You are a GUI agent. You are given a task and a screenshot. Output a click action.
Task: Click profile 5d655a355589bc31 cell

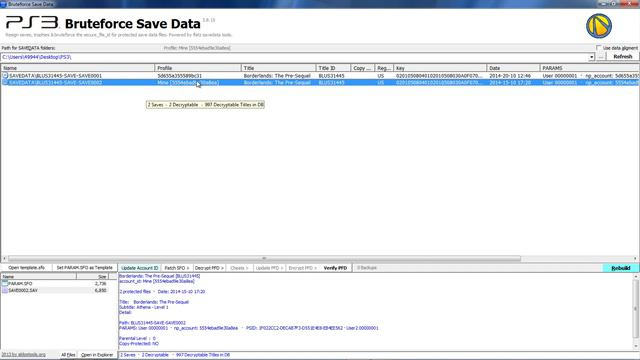pyautogui.click(x=180, y=76)
